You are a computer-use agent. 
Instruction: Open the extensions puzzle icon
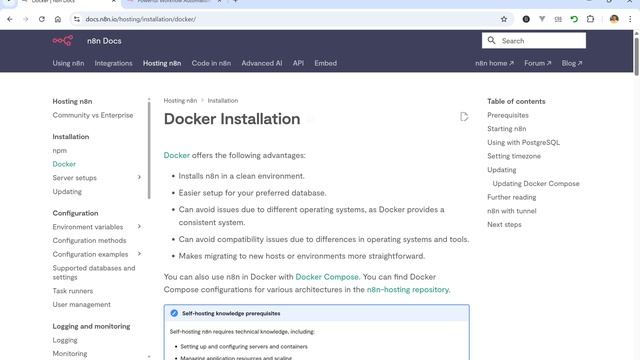[590, 19]
